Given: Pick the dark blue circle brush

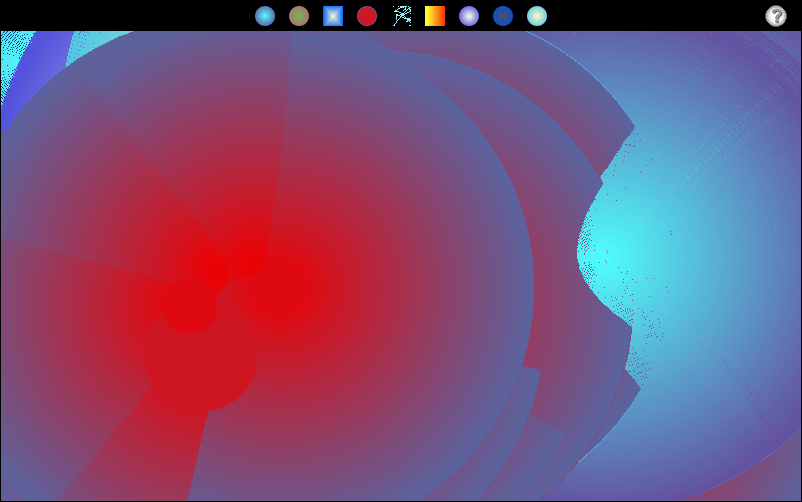Looking at the screenshot, I should pyautogui.click(x=503, y=16).
